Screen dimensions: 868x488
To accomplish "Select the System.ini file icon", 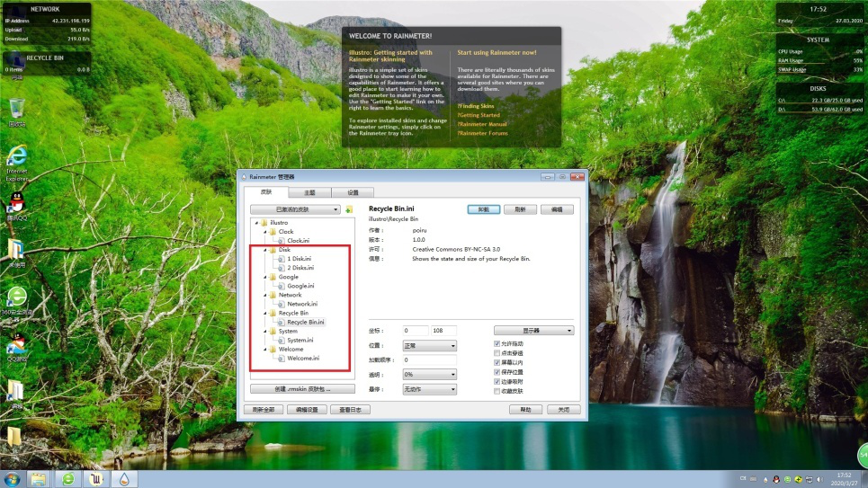I will click(282, 341).
